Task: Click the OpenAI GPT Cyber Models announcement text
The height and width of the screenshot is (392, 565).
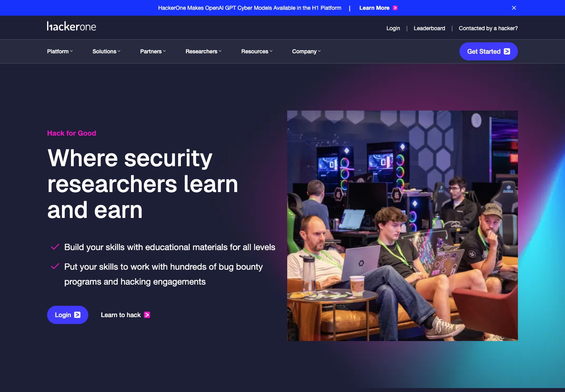Action: click(250, 8)
